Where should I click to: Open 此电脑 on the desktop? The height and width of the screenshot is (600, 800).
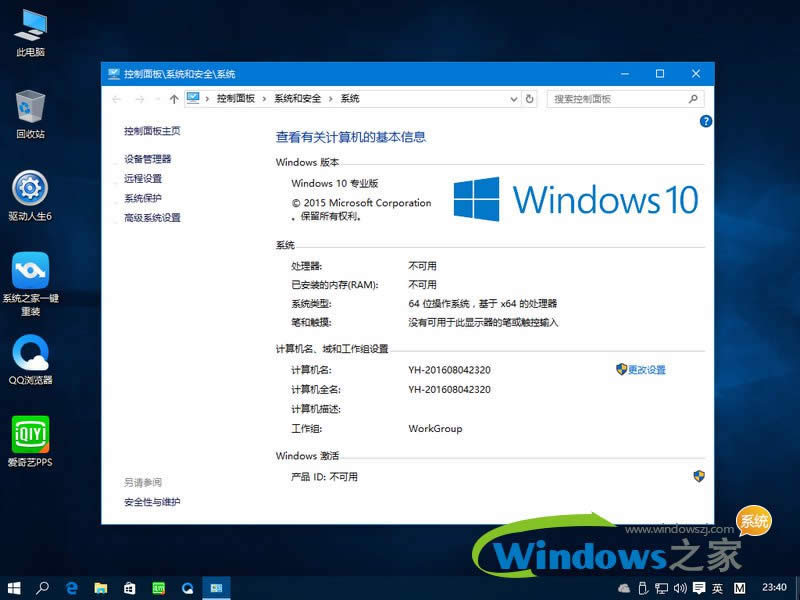click(31, 27)
